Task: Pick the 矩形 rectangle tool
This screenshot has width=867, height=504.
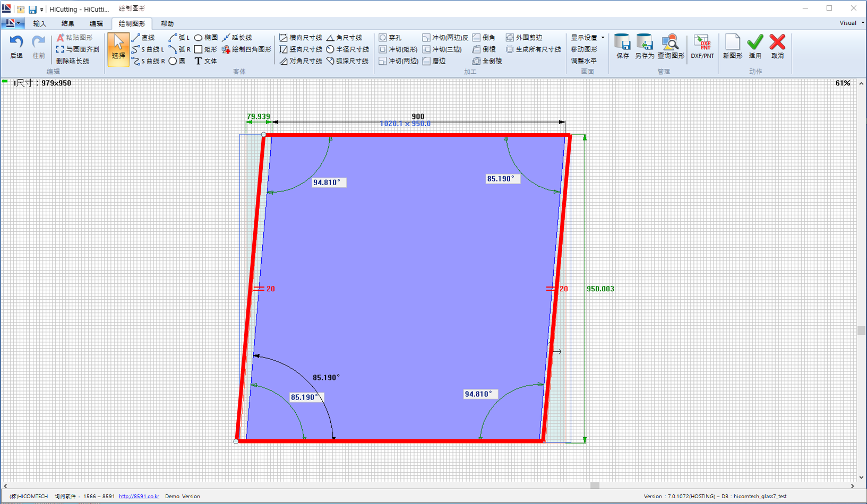Action: click(205, 49)
